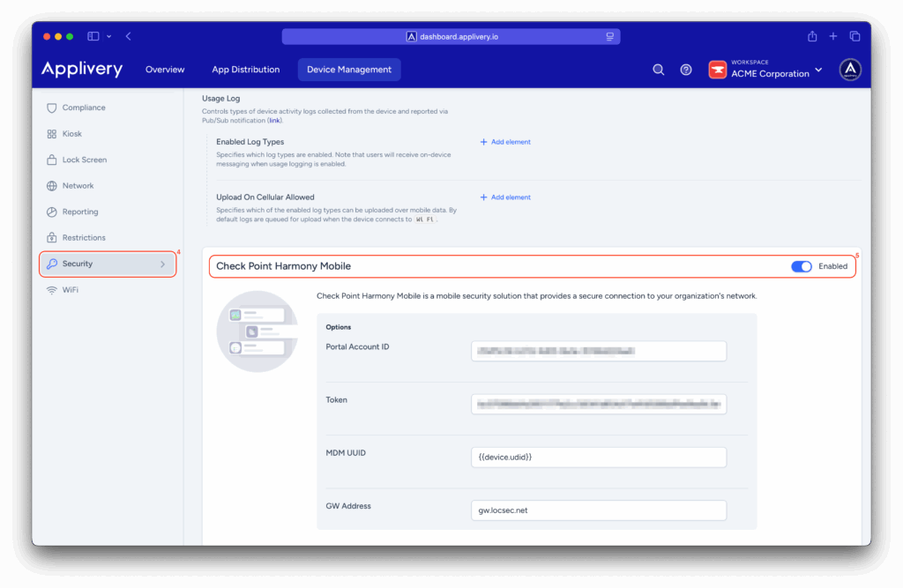Expand the ACME Corporation workspace dropdown

[x=818, y=70]
